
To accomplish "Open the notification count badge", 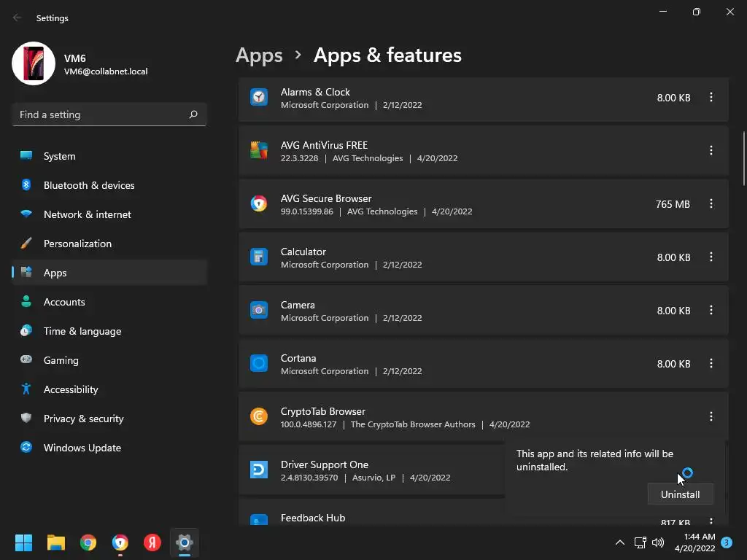I will pyautogui.click(x=727, y=542).
